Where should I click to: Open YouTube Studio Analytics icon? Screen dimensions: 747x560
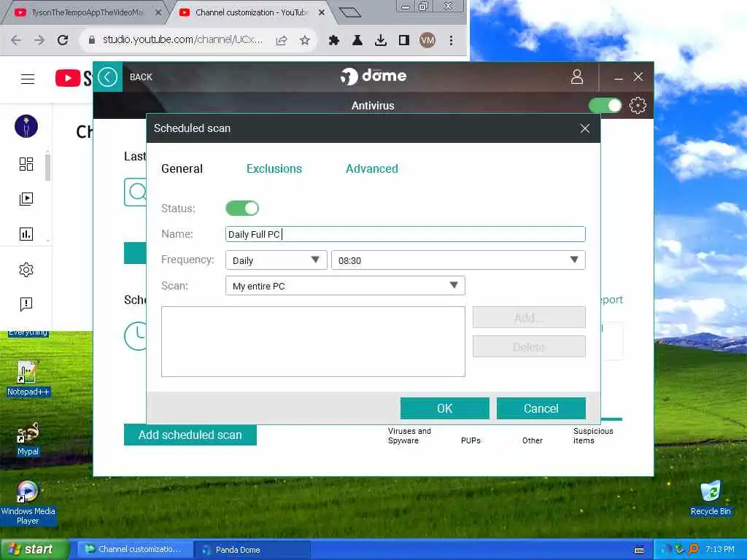(26, 234)
